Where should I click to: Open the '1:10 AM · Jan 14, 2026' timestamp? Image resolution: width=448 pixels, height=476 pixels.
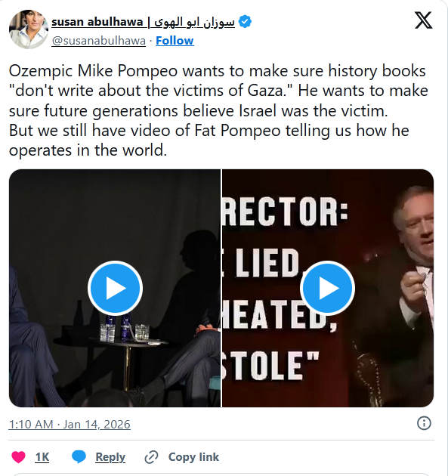[x=70, y=424]
